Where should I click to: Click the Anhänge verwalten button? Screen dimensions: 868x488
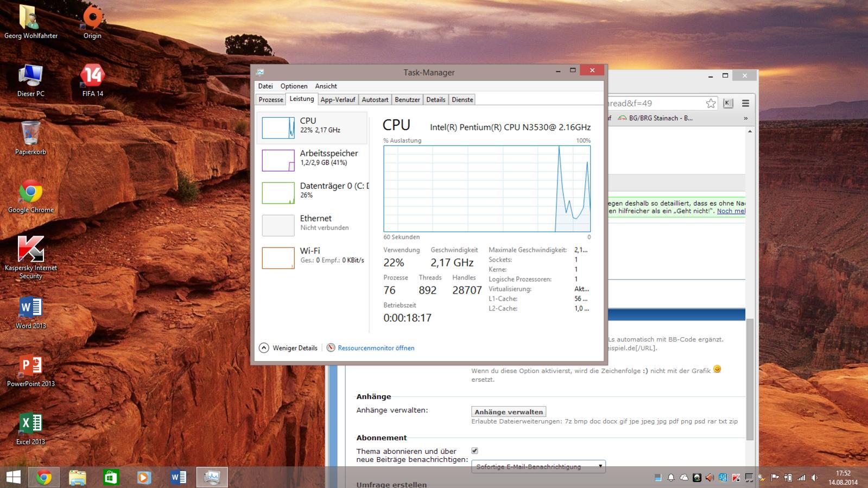point(509,411)
